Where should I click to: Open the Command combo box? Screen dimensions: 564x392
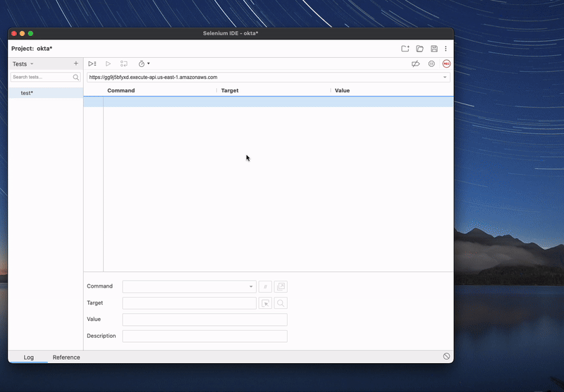pos(189,287)
